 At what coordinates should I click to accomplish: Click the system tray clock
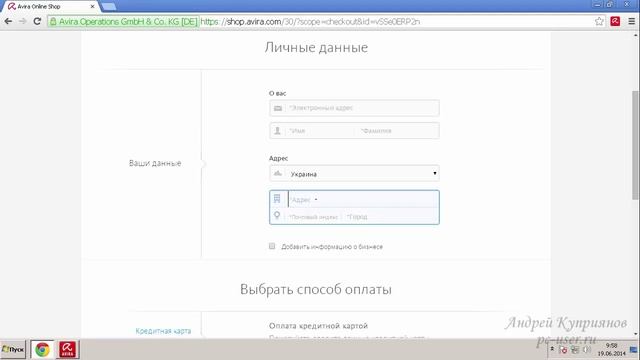(x=611, y=349)
